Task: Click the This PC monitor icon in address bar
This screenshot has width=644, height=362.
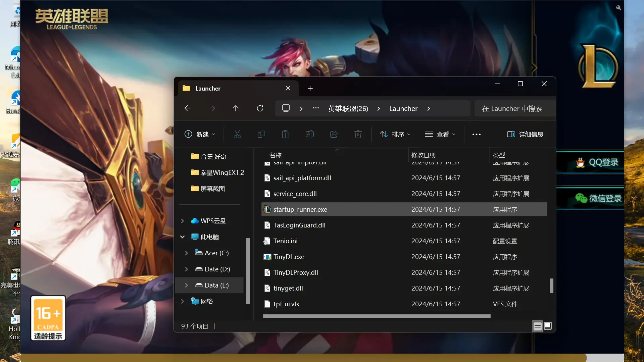Action: click(x=286, y=108)
